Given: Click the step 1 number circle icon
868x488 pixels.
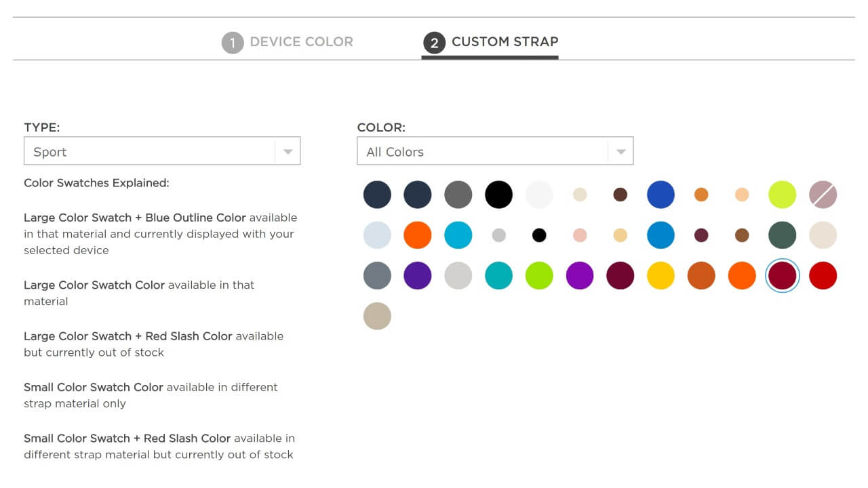Looking at the screenshot, I should [x=232, y=43].
